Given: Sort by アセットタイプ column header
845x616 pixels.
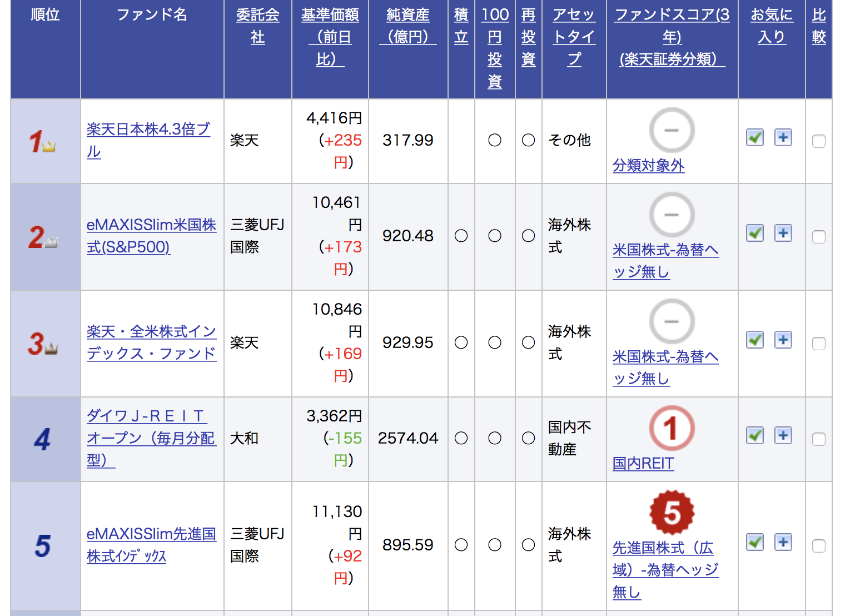Looking at the screenshot, I should (574, 37).
